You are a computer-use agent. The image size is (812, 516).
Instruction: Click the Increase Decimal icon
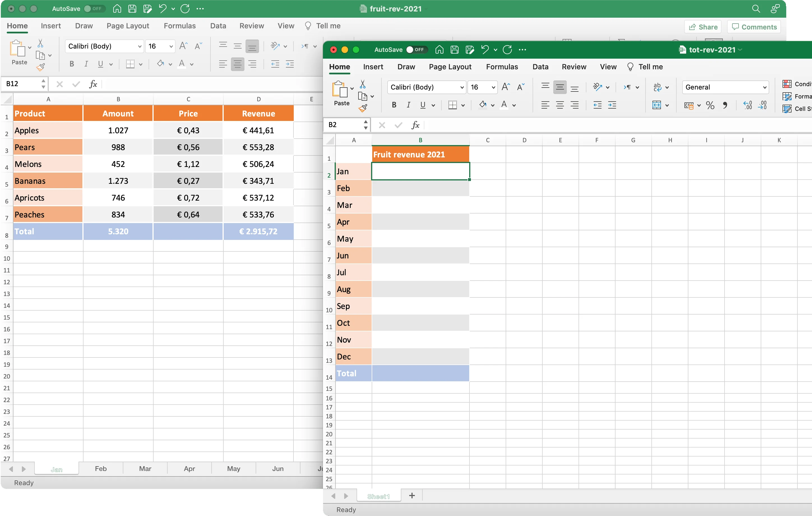(748, 105)
